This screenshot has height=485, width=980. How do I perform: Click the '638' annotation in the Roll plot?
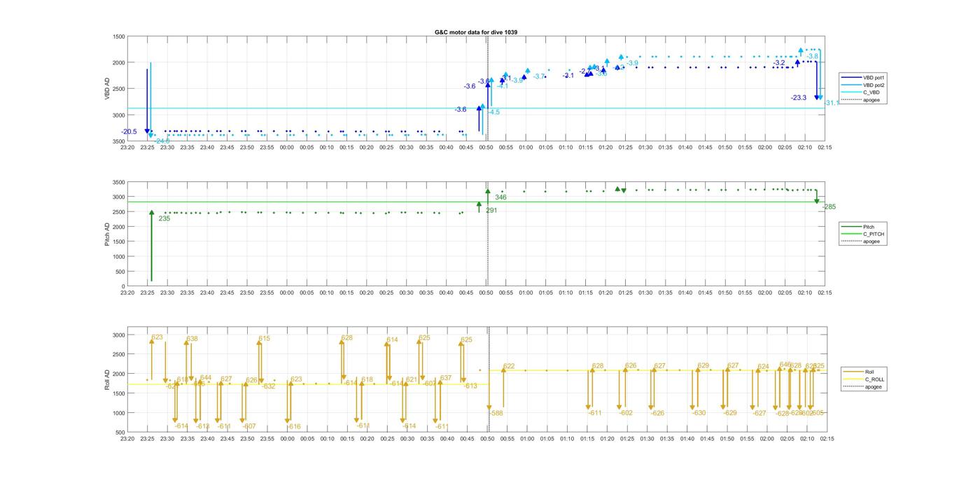(x=192, y=339)
